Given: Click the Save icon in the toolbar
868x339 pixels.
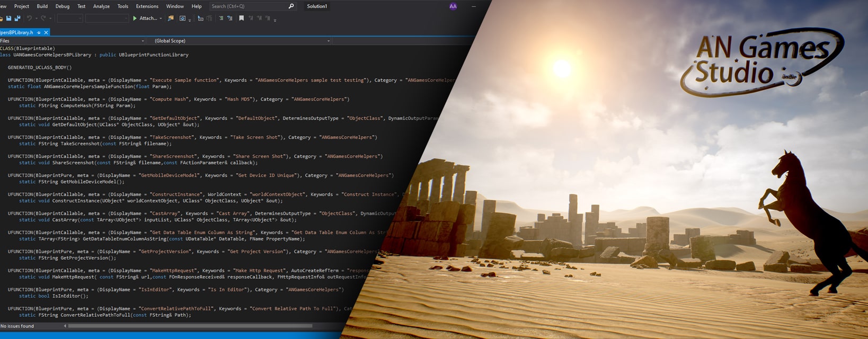Looking at the screenshot, I should pyautogui.click(x=8, y=19).
